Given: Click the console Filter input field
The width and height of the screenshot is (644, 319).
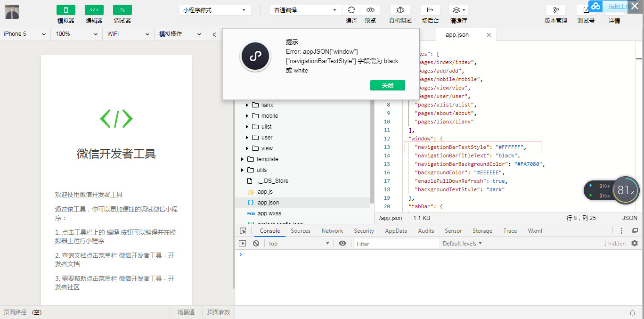Looking at the screenshot, I should pos(396,244).
